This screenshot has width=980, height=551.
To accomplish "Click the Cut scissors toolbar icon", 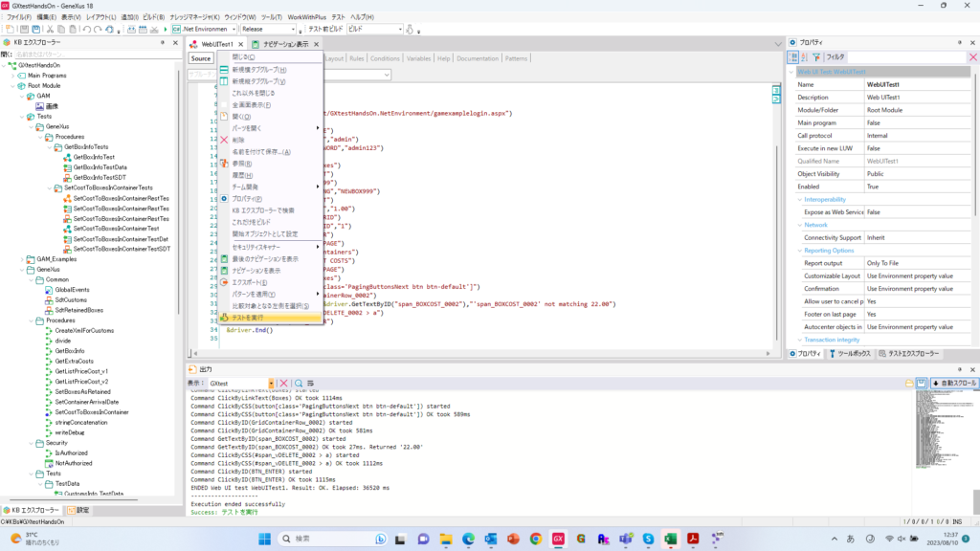I will 50,30.
